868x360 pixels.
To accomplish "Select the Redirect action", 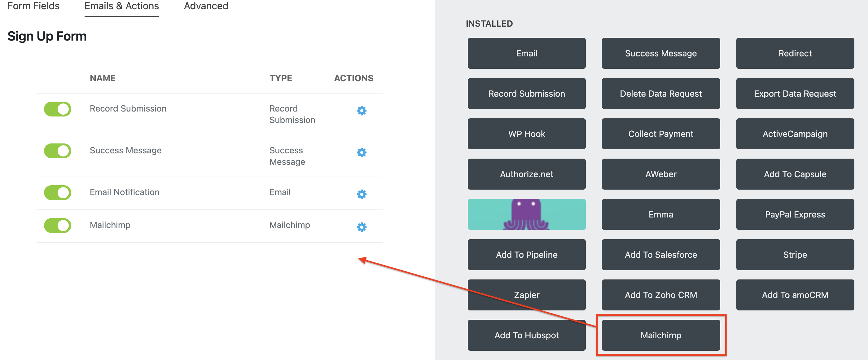I will tap(795, 53).
